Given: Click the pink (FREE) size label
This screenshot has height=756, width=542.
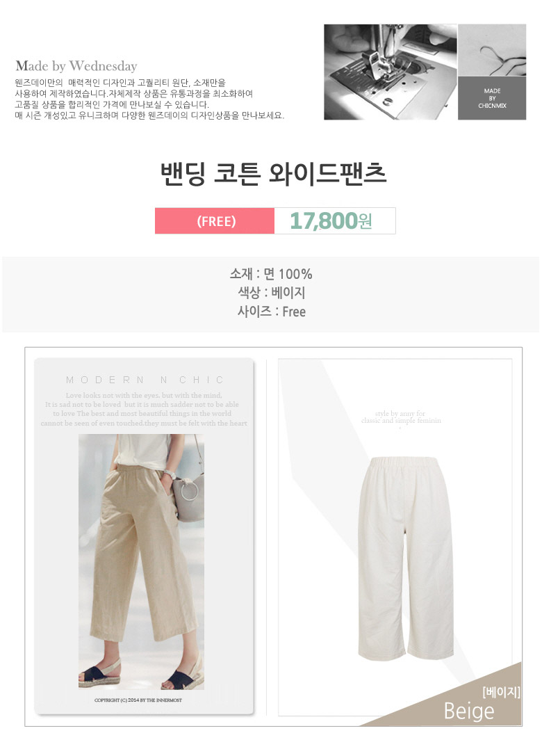Looking at the screenshot, I should pyautogui.click(x=215, y=221).
